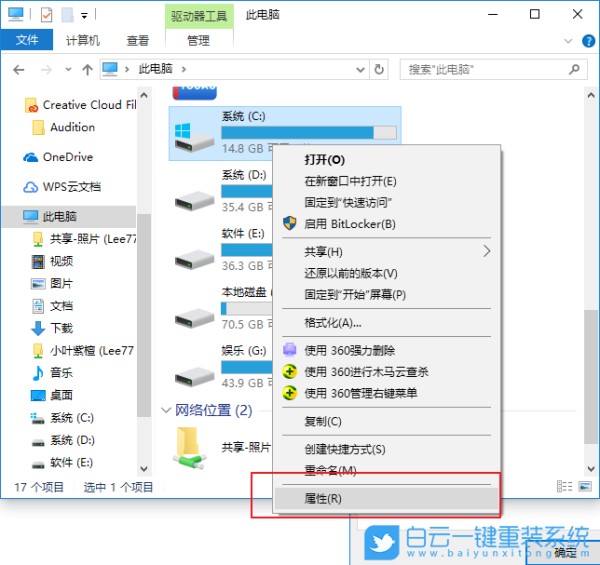The image size is (600, 565).
Task: Choose 在新窗口中打开(E) from context menu
Action: pyautogui.click(x=386, y=181)
